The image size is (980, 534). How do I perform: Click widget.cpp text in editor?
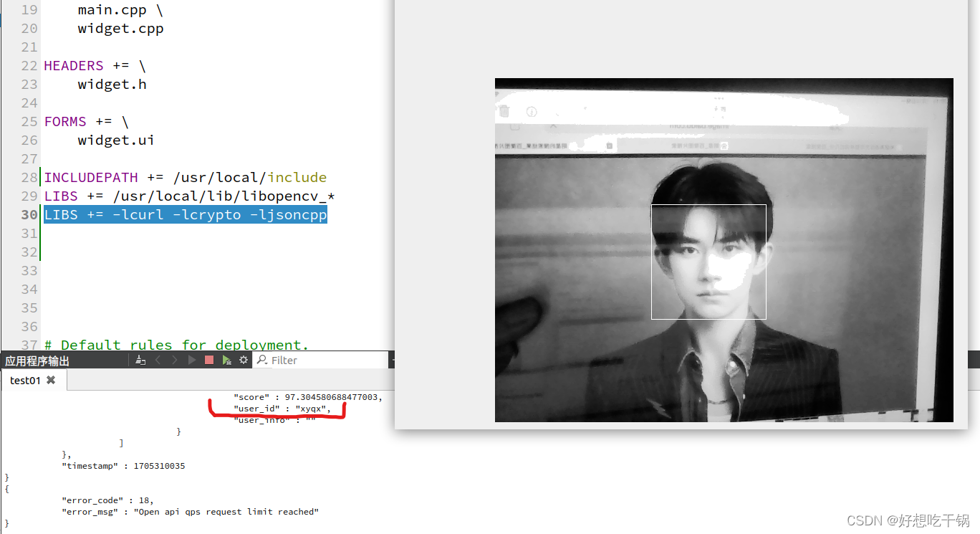(121, 28)
